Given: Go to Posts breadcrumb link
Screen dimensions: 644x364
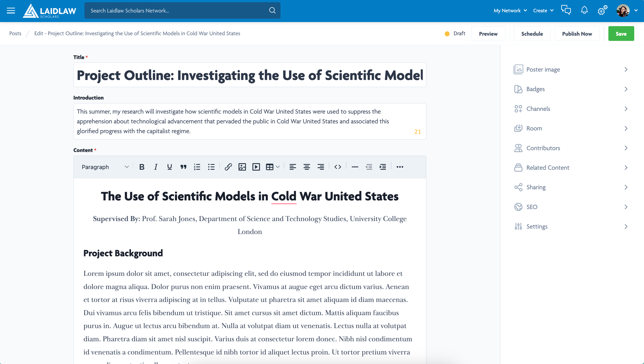Looking at the screenshot, I should click(x=15, y=33).
